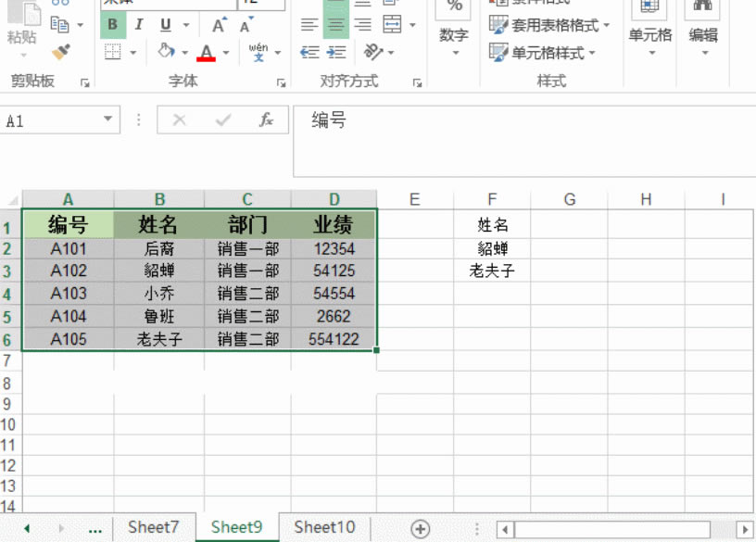Add a new sheet with plus icon

click(x=421, y=528)
